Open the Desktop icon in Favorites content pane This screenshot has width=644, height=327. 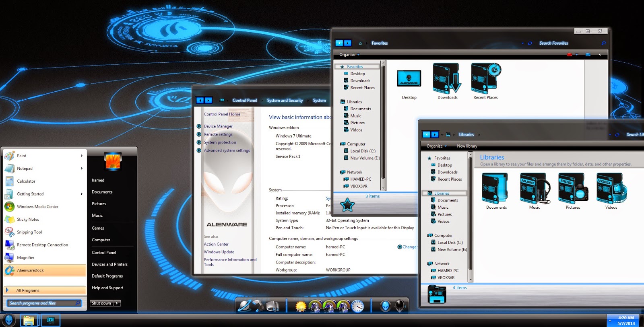point(409,84)
